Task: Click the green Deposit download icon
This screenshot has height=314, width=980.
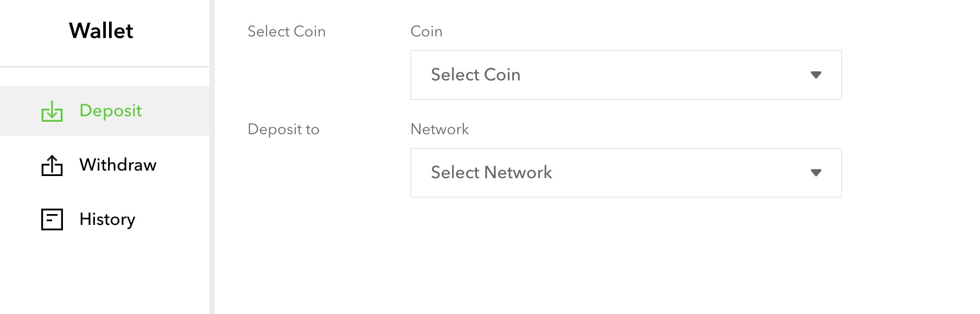Action: point(52,111)
